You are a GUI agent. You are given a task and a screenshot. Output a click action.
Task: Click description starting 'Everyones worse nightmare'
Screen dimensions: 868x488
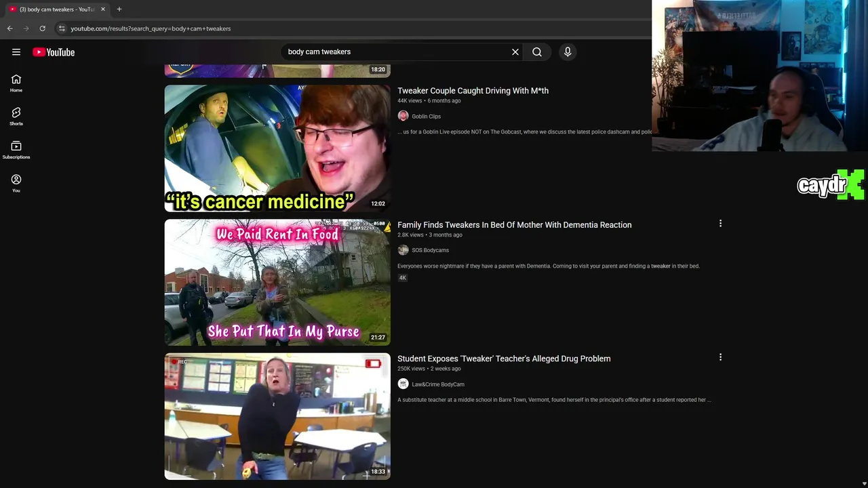tap(548, 266)
